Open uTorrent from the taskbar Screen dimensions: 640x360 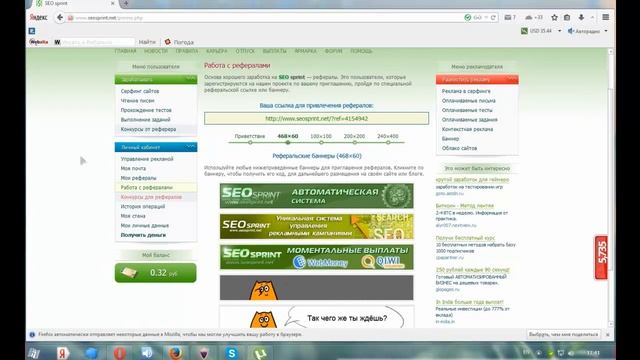pyautogui.click(x=260, y=353)
